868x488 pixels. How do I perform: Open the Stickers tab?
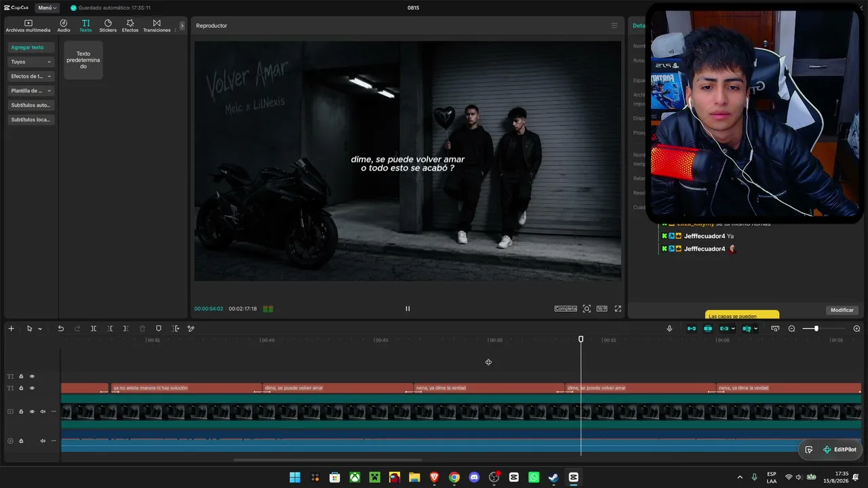coord(108,26)
